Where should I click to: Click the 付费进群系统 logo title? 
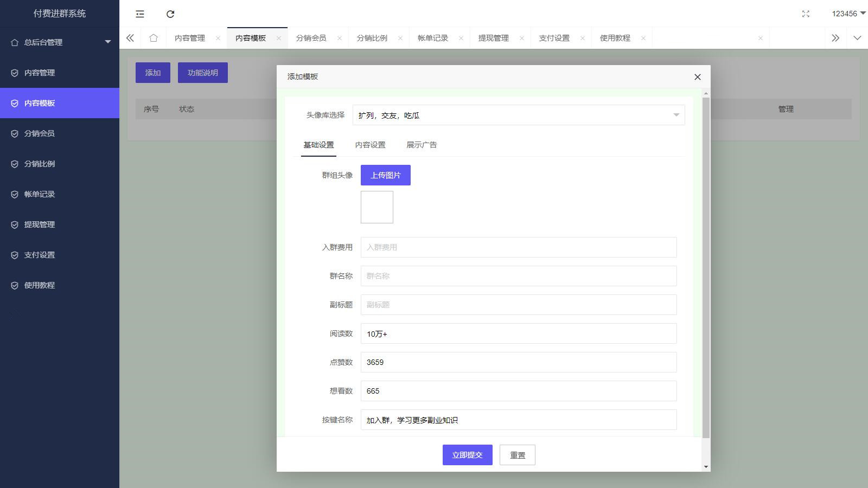coord(60,14)
